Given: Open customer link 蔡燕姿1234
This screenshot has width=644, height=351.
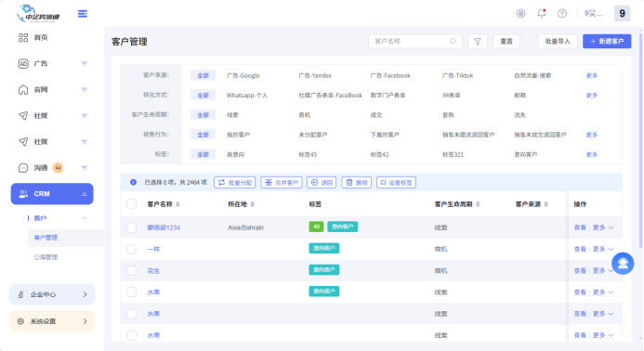Looking at the screenshot, I should (x=164, y=227).
